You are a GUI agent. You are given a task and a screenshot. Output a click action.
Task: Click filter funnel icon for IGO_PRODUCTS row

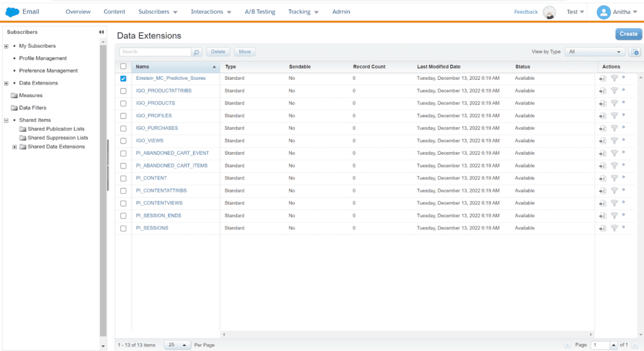point(614,103)
